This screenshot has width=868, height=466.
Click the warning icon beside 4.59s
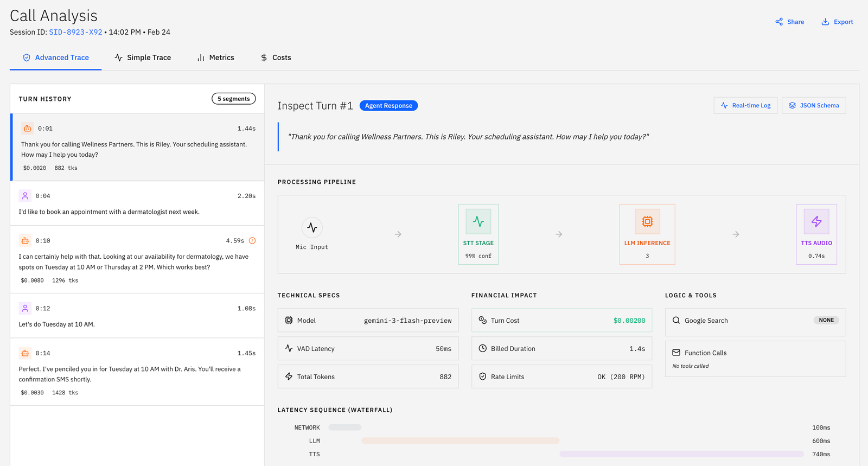coord(252,240)
